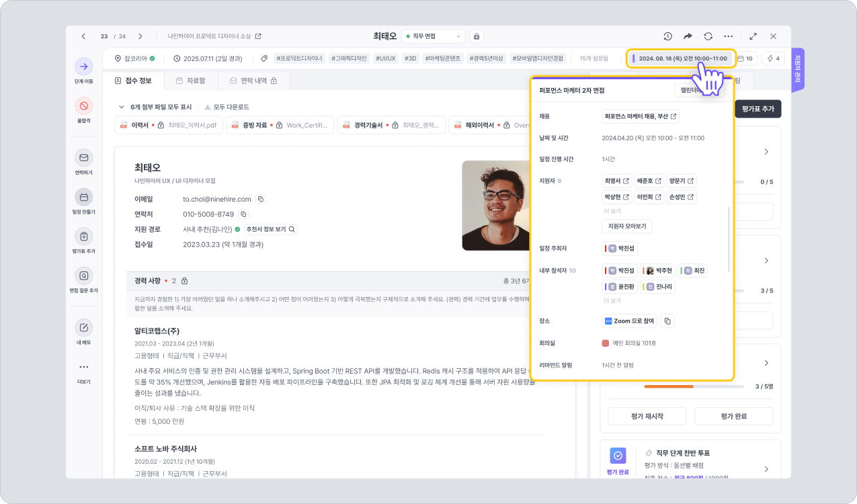857x504 pixels.
Task: Open the 퍼포먼스 마케터 채용, 부산 link
Action: [641, 116]
